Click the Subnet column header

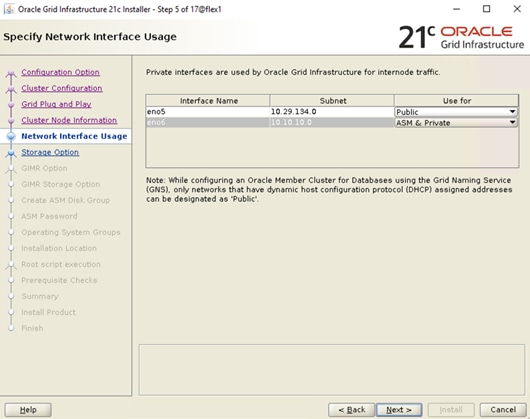[332, 101]
